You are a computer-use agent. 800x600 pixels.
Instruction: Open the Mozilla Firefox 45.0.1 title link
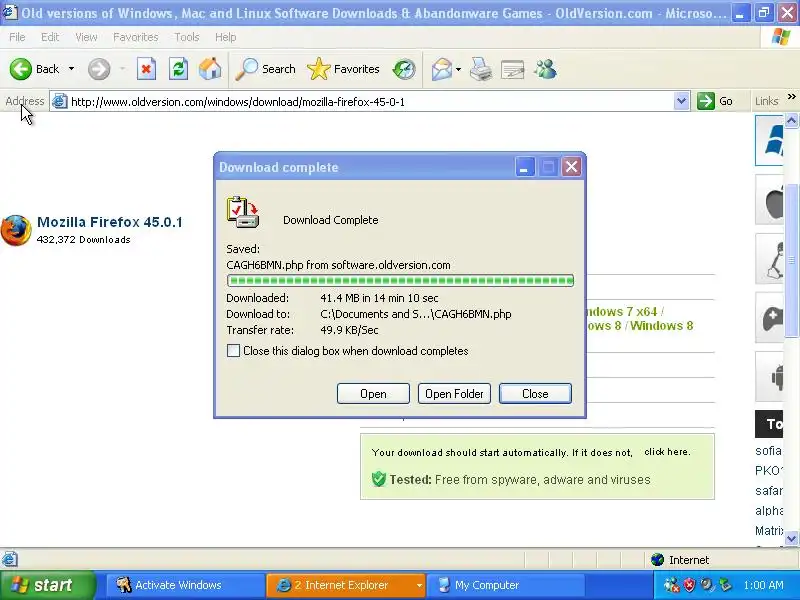[110, 222]
